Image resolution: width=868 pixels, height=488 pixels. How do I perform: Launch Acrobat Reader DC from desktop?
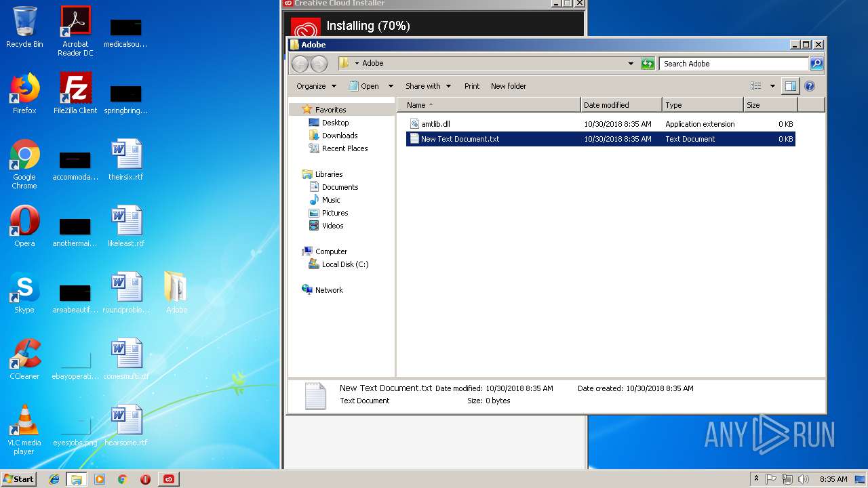(75, 30)
